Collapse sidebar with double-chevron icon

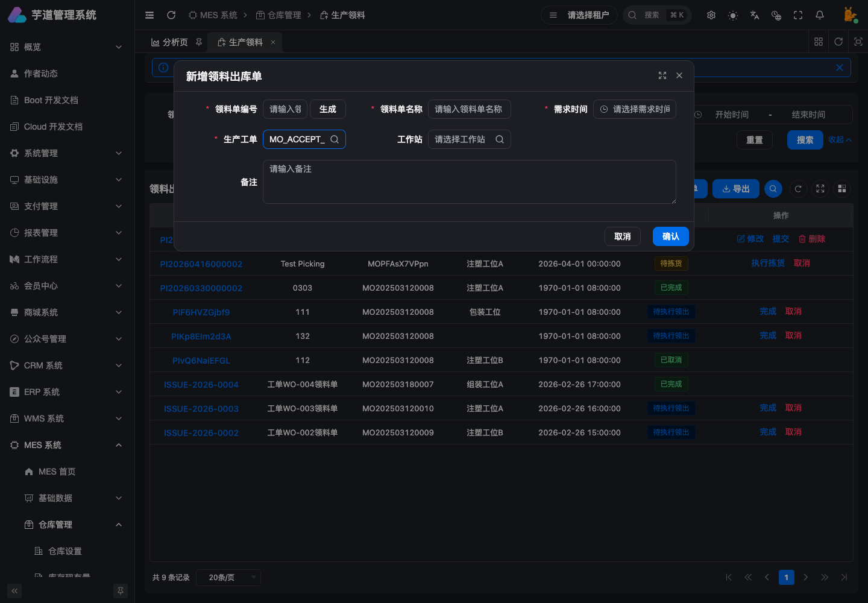coord(14,591)
